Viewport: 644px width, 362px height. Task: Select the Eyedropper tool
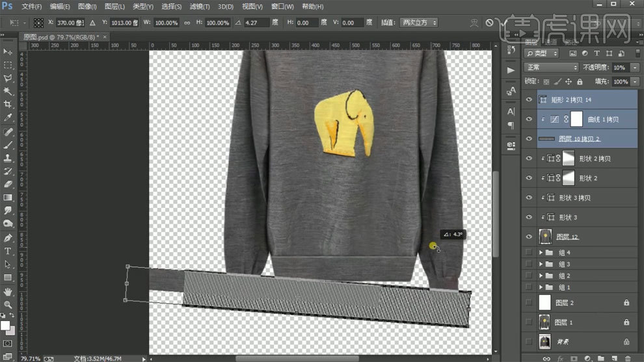(x=7, y=118)
